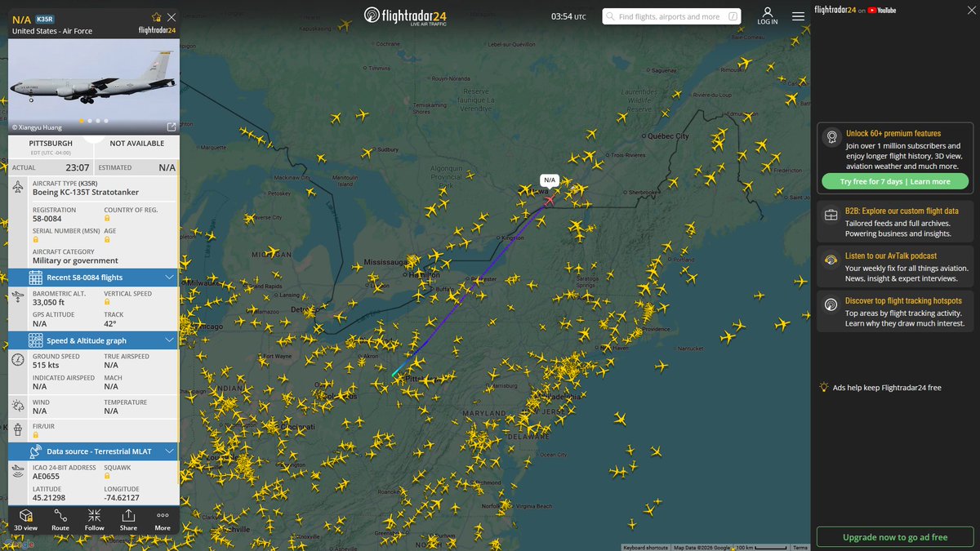
Task: Show the first aircraft photo dot
Action: point(80,121)
